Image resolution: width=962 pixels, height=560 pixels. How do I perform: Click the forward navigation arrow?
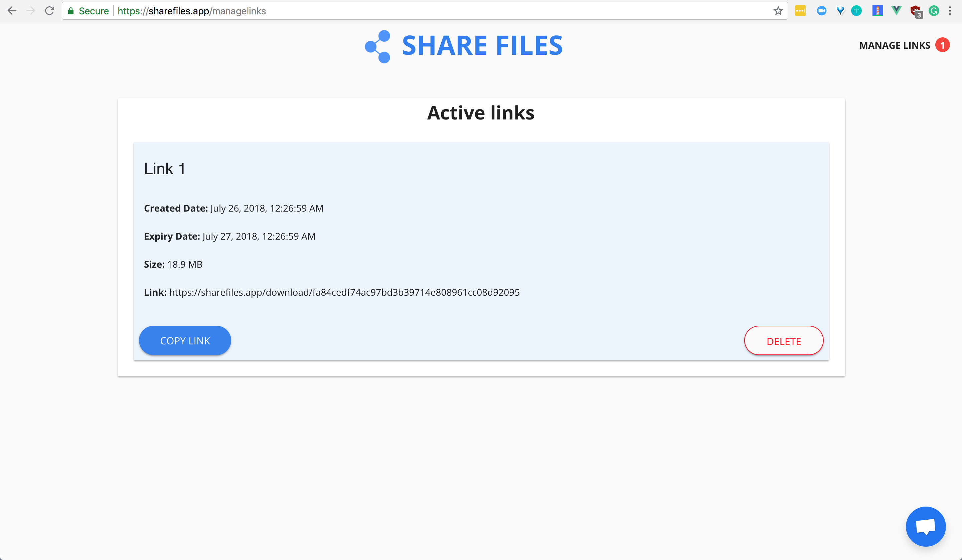[x=31, y=11]
